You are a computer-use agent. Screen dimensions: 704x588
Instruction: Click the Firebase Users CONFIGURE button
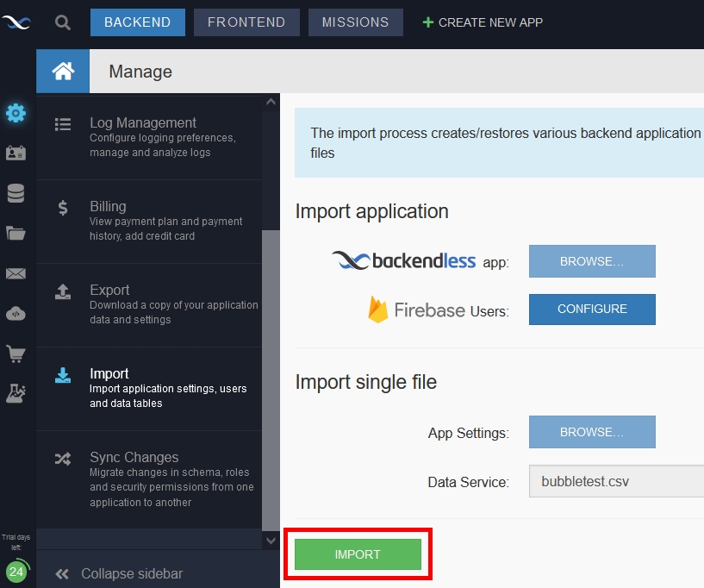coord(592,309)
